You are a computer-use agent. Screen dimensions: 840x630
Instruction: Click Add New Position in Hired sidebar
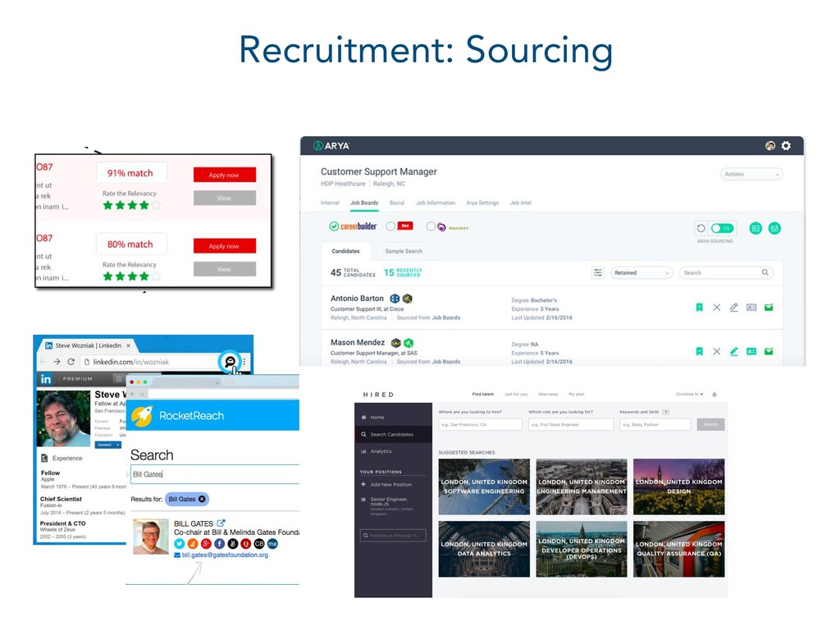(x=393, y=485)
